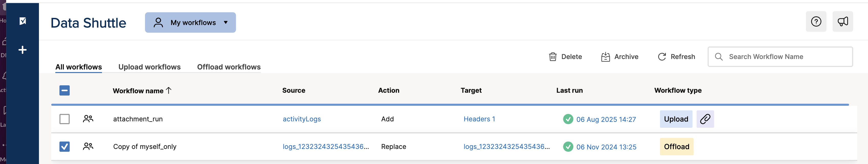Open the activityLogs source link
This screenshot has height=164, width=868.
tap(302, 119)
